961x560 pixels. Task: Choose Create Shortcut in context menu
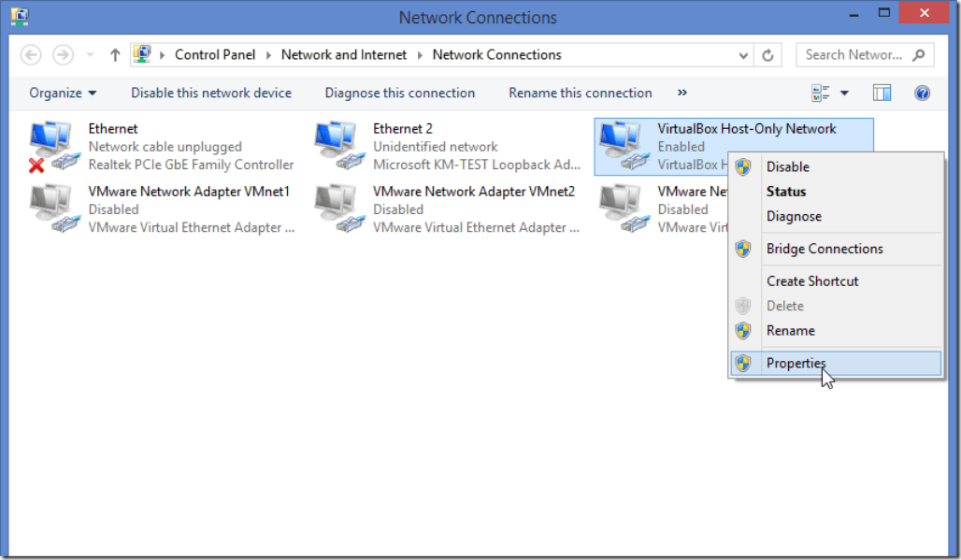click(x=836, y=281)
